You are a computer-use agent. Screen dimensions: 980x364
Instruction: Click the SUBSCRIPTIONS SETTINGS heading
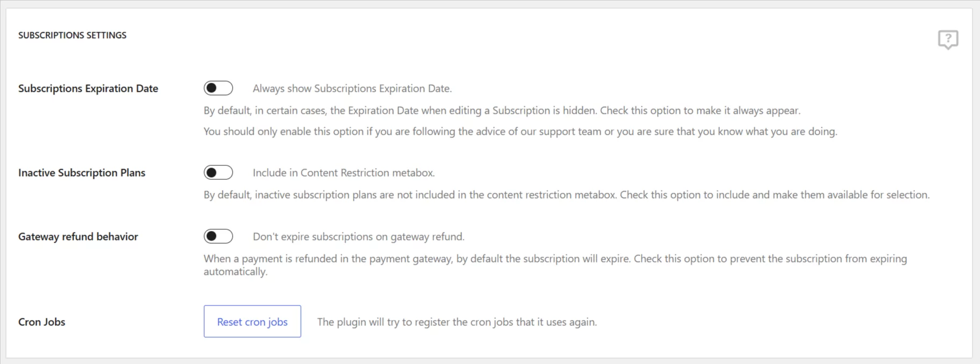[73, 35]
